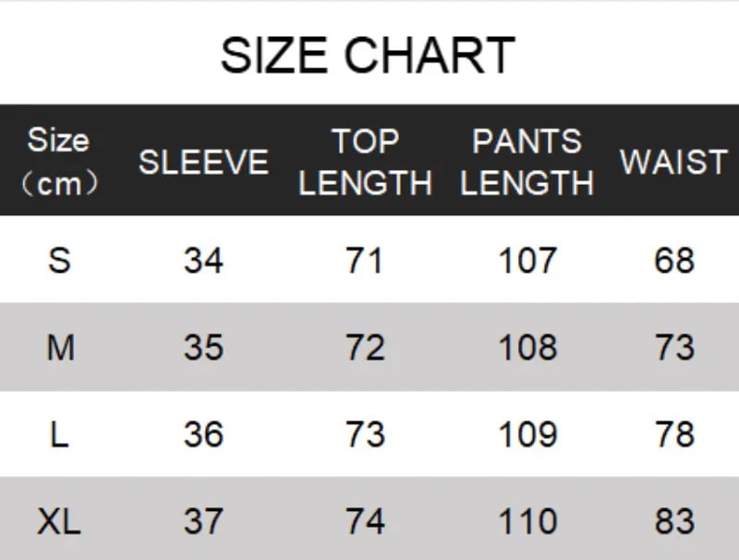This screenshot has width=739, height=560.
Task: Click top length value 72 for M
Action: pyautogui.click(x=365, y=347)
